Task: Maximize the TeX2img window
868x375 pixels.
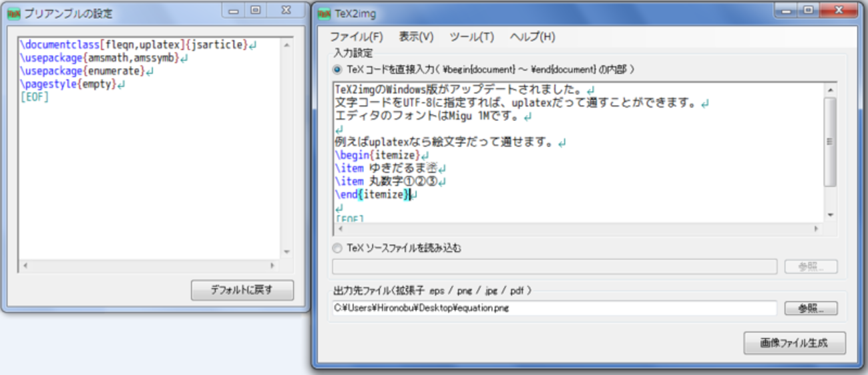Action: (x=807, y=9)
